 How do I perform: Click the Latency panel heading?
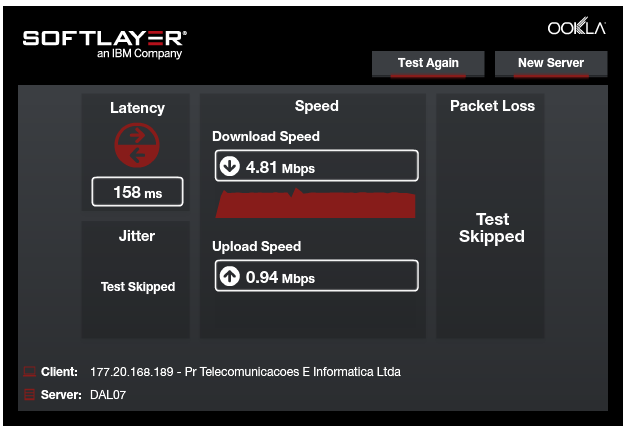[x=137, y=108]
